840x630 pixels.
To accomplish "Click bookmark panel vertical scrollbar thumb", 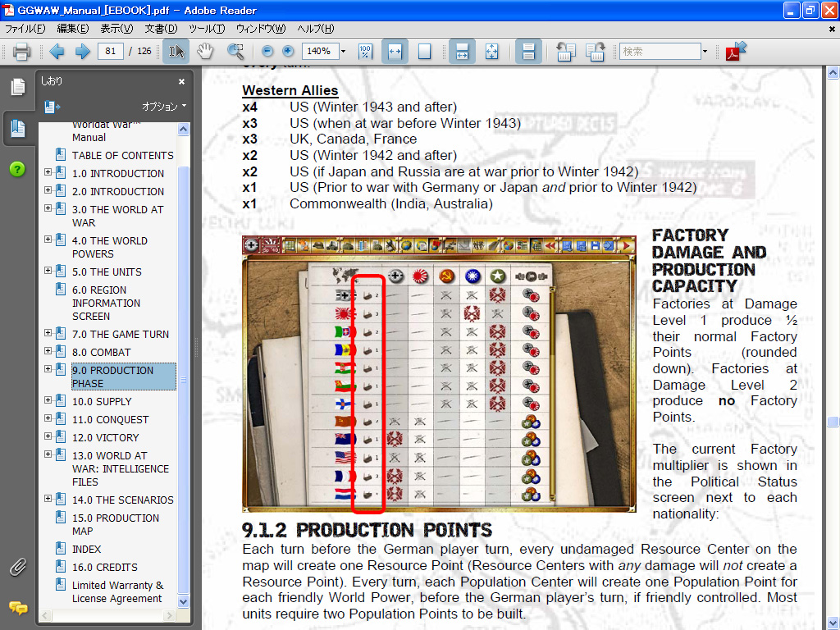I will (183, 379).
